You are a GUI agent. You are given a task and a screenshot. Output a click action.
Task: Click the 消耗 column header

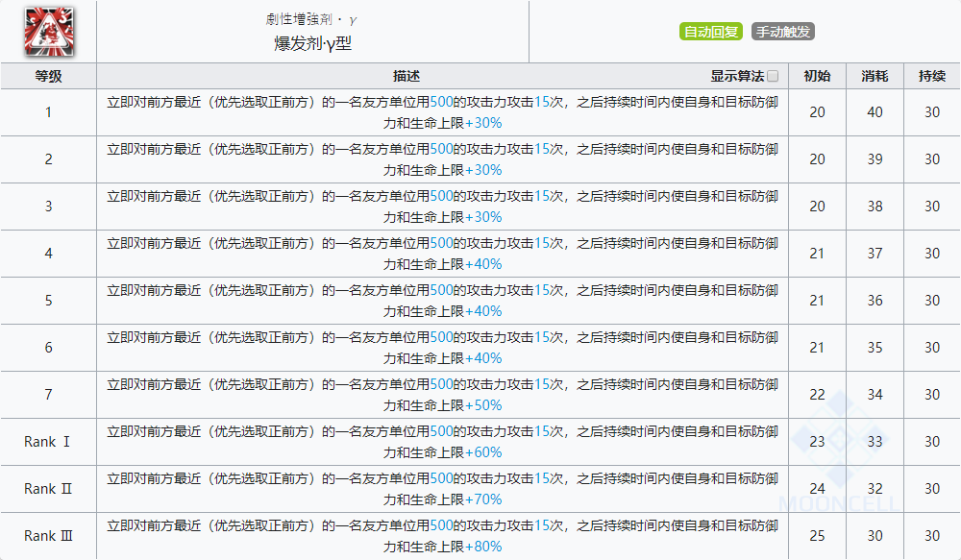[875, 76]
